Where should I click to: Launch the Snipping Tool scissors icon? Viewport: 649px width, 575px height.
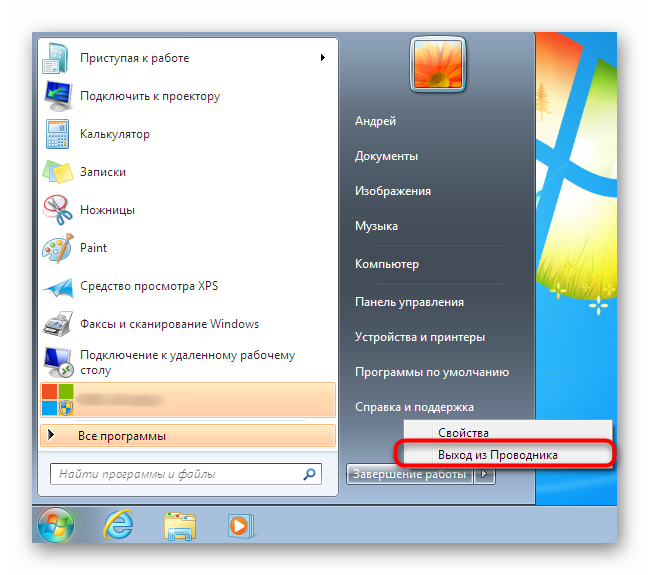click(x=58, y=210)
